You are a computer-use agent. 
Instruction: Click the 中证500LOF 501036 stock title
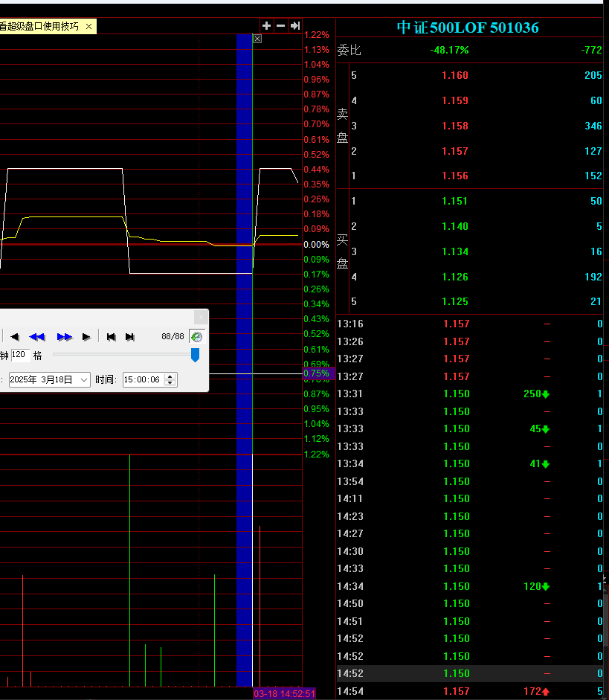468,28
